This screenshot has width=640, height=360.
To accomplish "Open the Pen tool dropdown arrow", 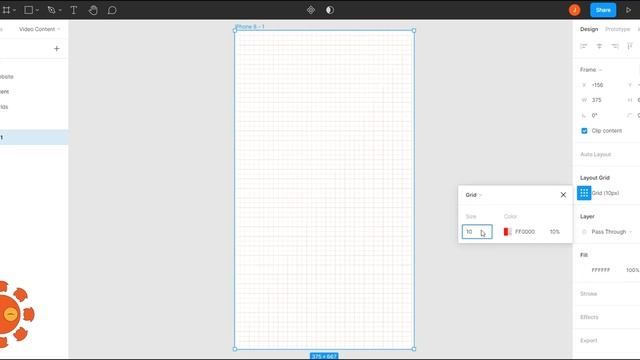I will 60,11.
